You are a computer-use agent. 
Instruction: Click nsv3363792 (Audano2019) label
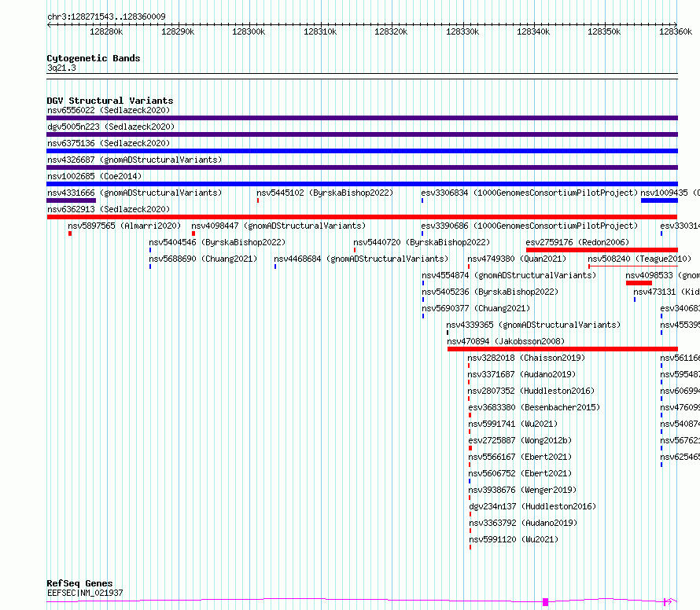[x=523, y=523]
